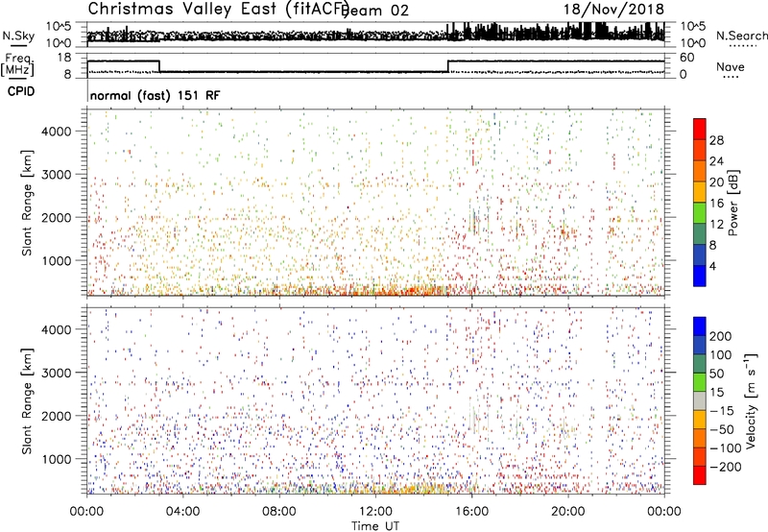Click the "Nave" legend label
Viewport: 768px width, 532px height.
[x=730, y=66]
